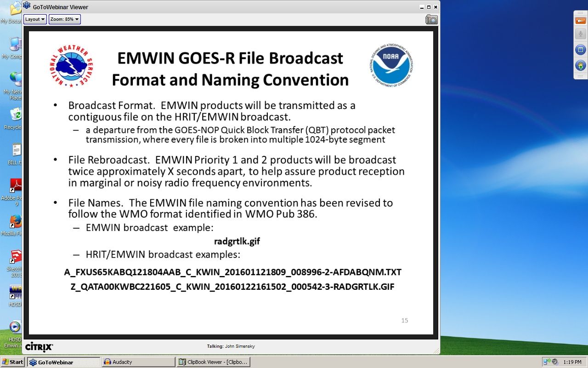This screenshot has width=588, height=368.
Task: Switch to GoToWebinar taskbar button
Action: tap(63, 362)
